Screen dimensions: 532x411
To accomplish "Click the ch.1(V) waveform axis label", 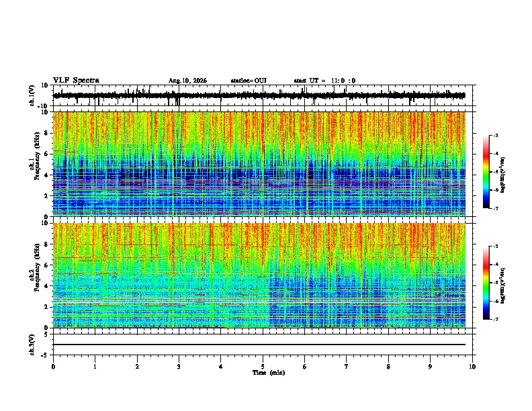I will coord(32,95).
